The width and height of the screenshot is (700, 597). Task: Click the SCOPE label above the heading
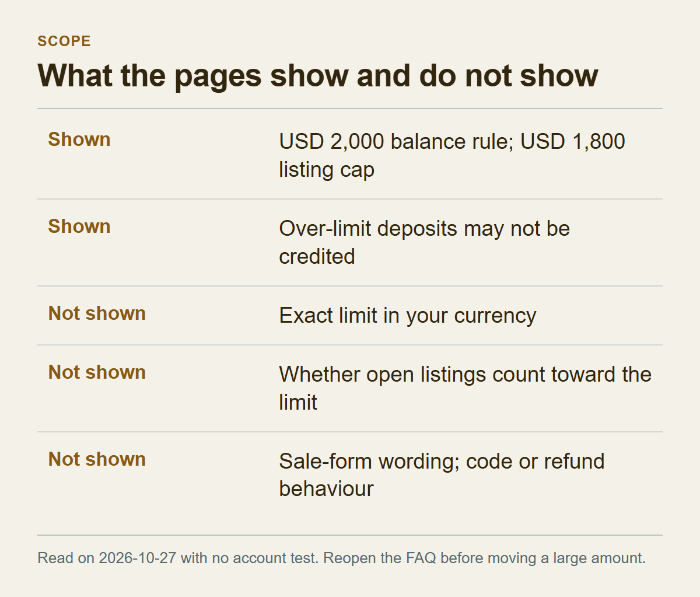[64, 41]
